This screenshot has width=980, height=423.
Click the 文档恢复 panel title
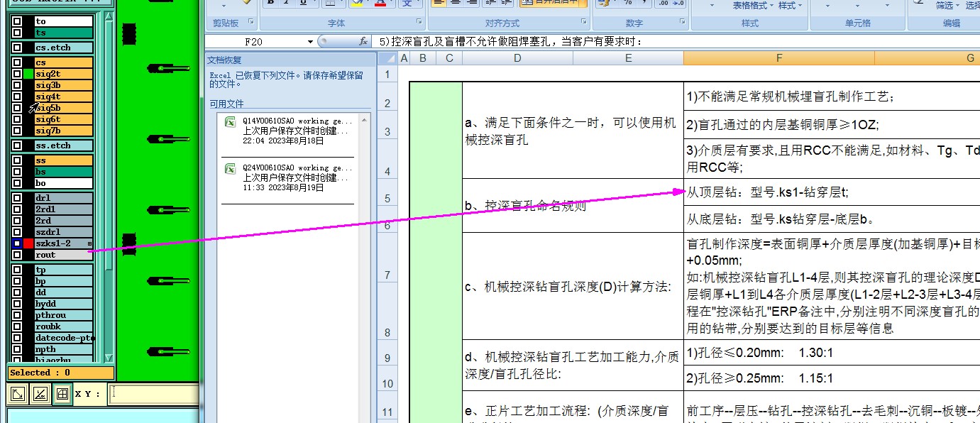226,60
